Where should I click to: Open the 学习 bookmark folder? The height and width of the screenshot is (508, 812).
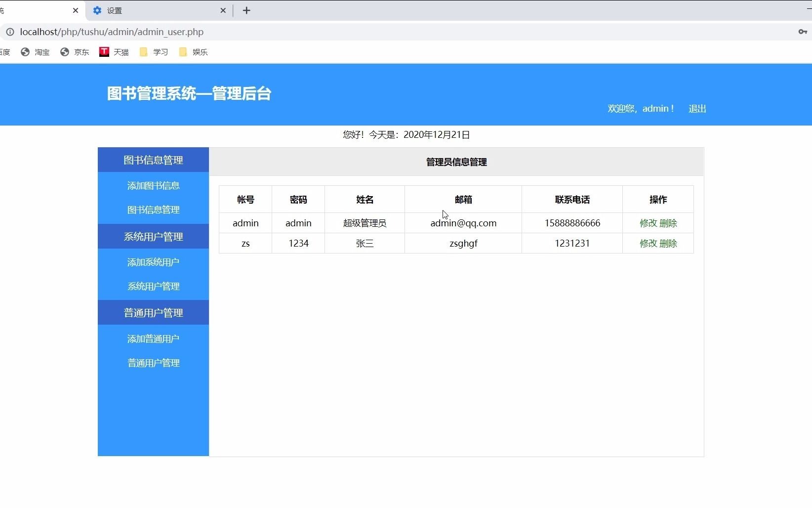click(154, 52)
